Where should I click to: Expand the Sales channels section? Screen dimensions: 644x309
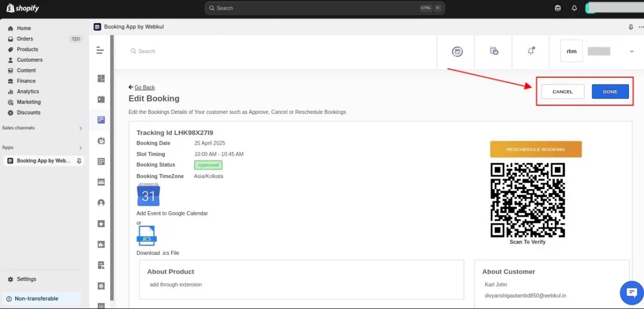80,128
